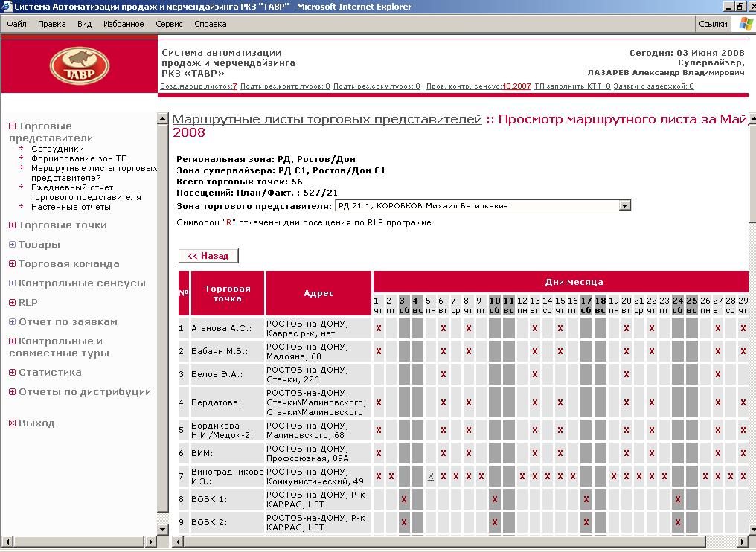
Task: Expand the Контрольные сенсусы section
Action: coord(13,283)
